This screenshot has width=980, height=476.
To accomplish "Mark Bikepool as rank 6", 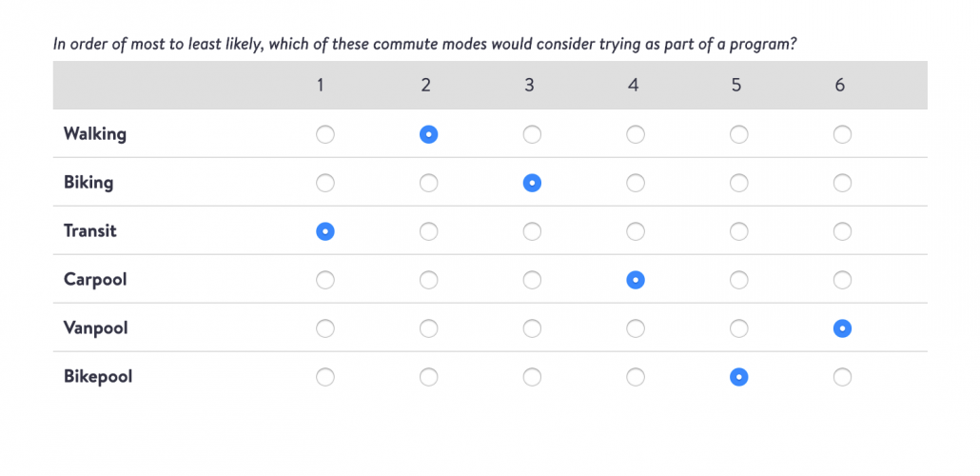I will coord(842,377).
